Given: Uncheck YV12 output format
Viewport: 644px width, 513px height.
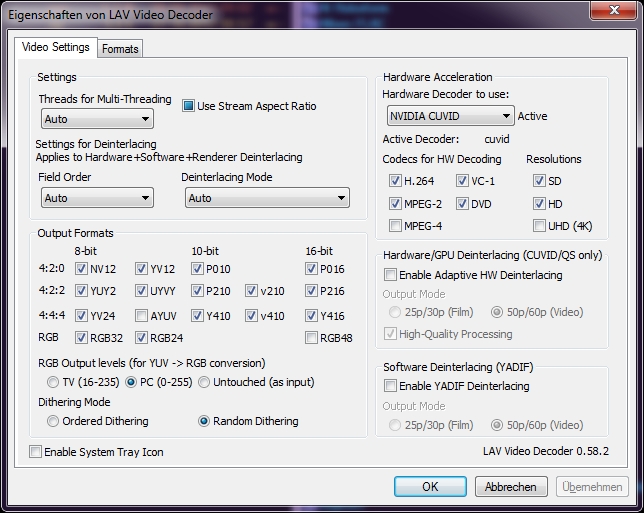Looking at the screenshot, I should (141, 269).
